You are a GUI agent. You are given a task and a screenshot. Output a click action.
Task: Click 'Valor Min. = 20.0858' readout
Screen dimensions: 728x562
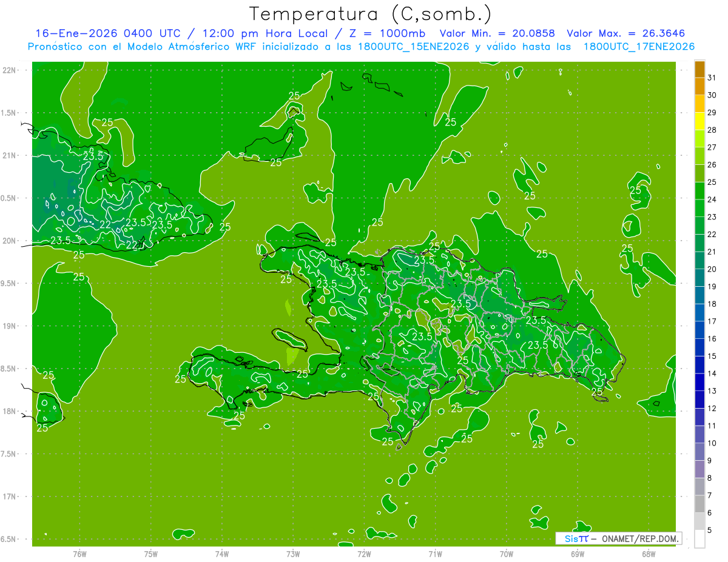click(497, 33)
